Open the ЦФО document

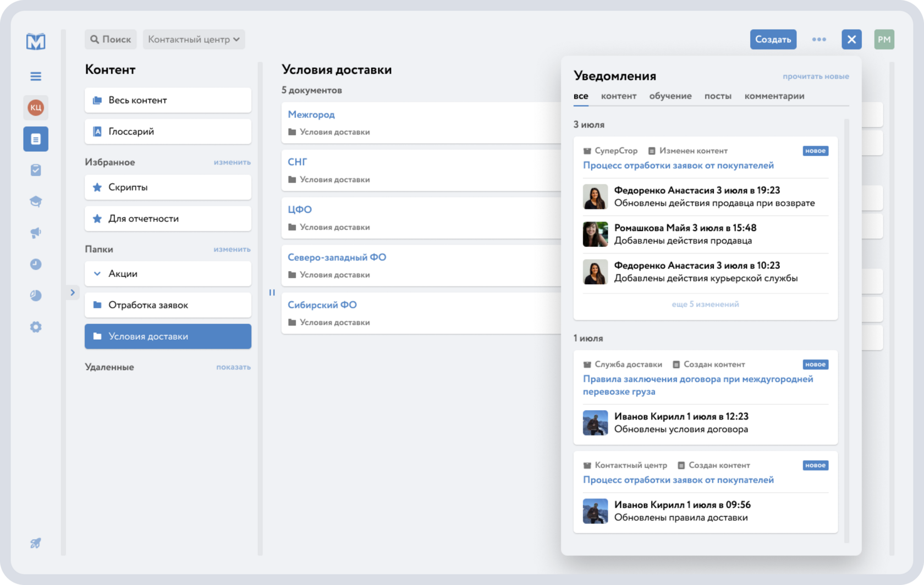300,209
